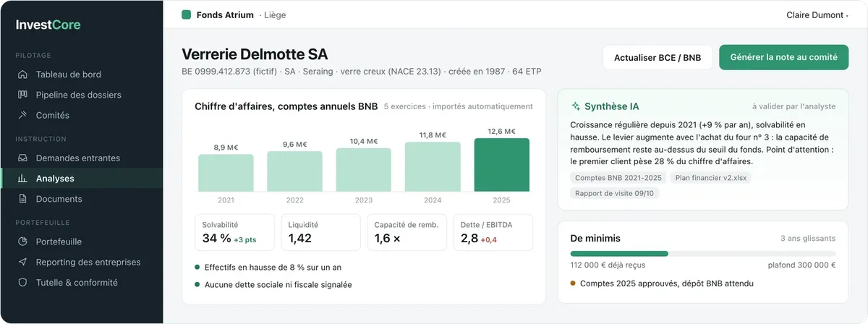Image resolution: width=868 pixels, height=324 pixels.
Task: Click the 11,8 M€ value label
Action: click(x=433, y=135)
